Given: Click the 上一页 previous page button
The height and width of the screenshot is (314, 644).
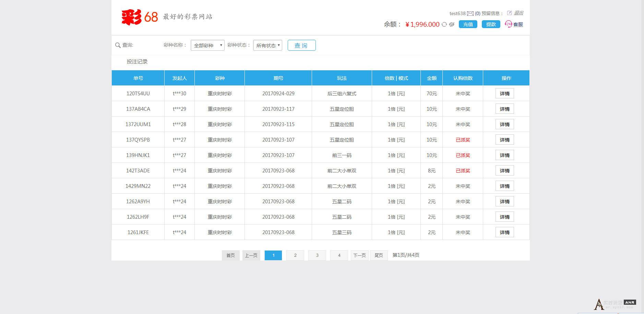Looking at the screenshot, I should [251, 255].
